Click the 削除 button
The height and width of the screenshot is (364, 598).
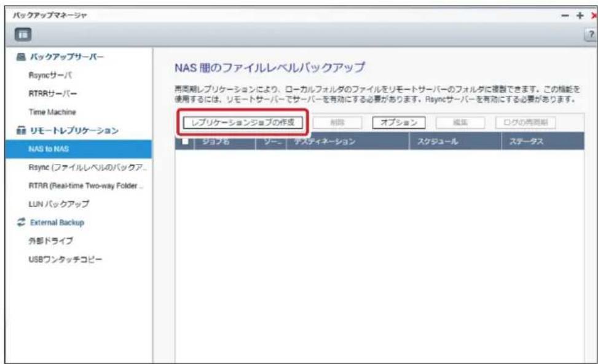[337, 123]
